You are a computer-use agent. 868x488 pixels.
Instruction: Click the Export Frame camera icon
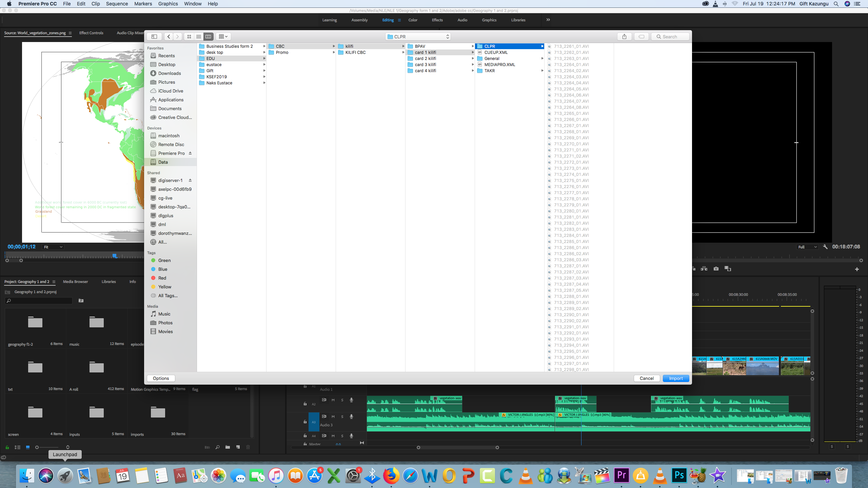pos(716,269)
